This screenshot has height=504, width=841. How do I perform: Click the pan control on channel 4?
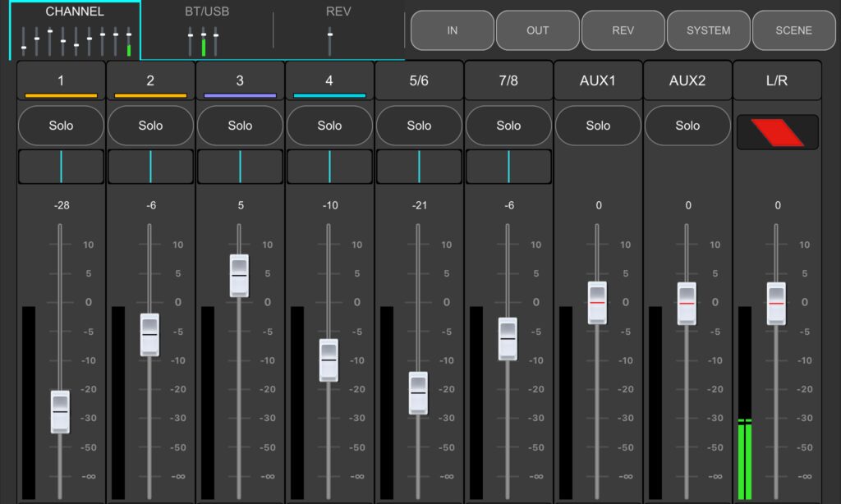(329, 166)
